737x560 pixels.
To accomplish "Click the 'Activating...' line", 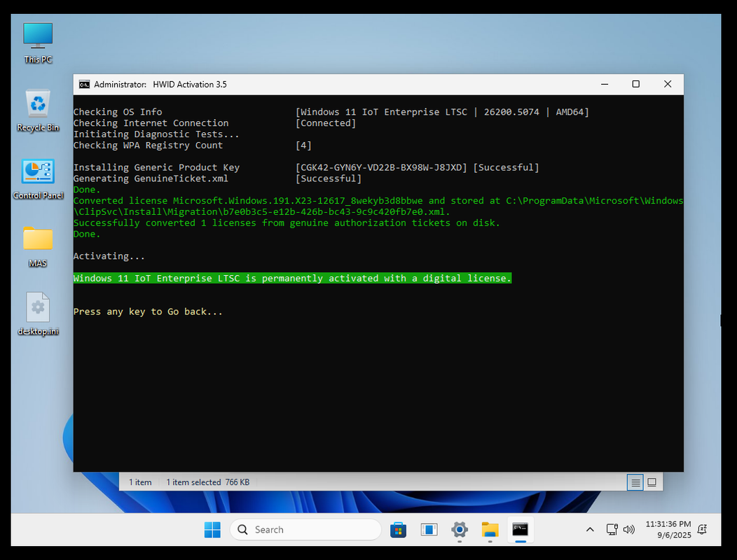I will [x=109, y=256].
